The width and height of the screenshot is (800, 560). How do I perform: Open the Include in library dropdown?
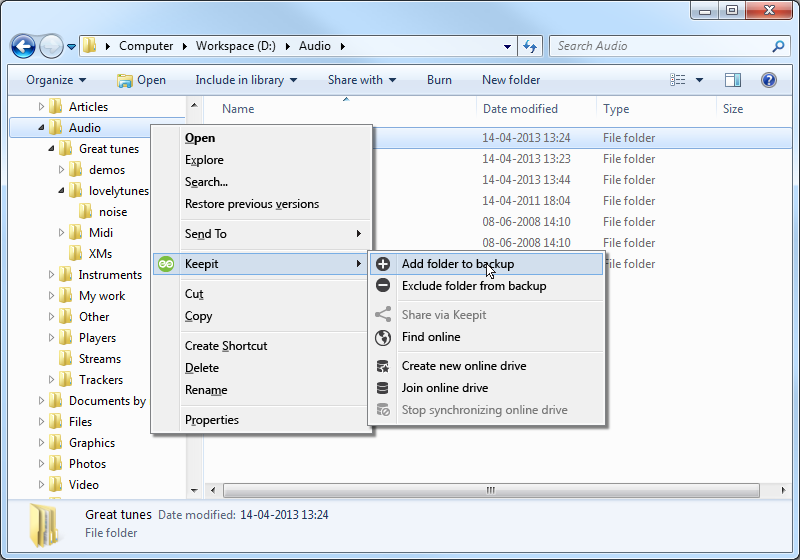tap(246, 80)
